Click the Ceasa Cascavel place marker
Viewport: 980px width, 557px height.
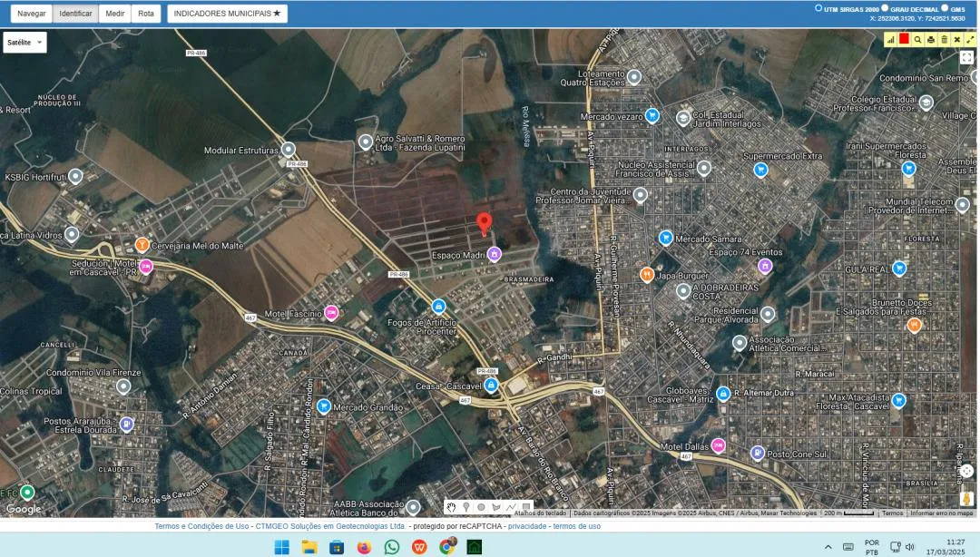pyautogui.click(x=491, y=385)
